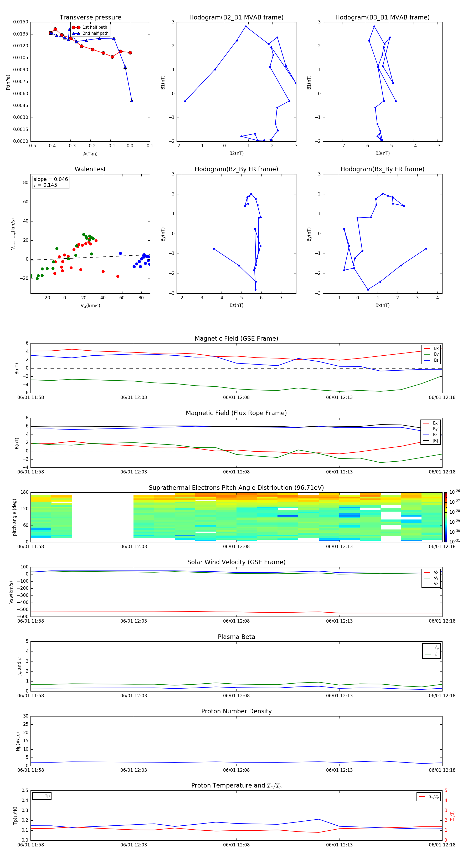The image size is (473, 868).
Task: Click the '2nd half path' legend entry
Action: coord(96,33)
